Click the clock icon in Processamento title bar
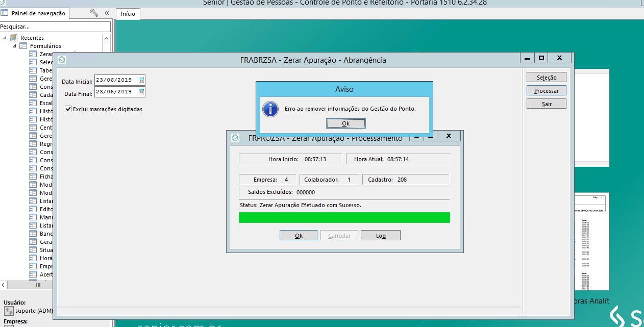 click(235, 138)
